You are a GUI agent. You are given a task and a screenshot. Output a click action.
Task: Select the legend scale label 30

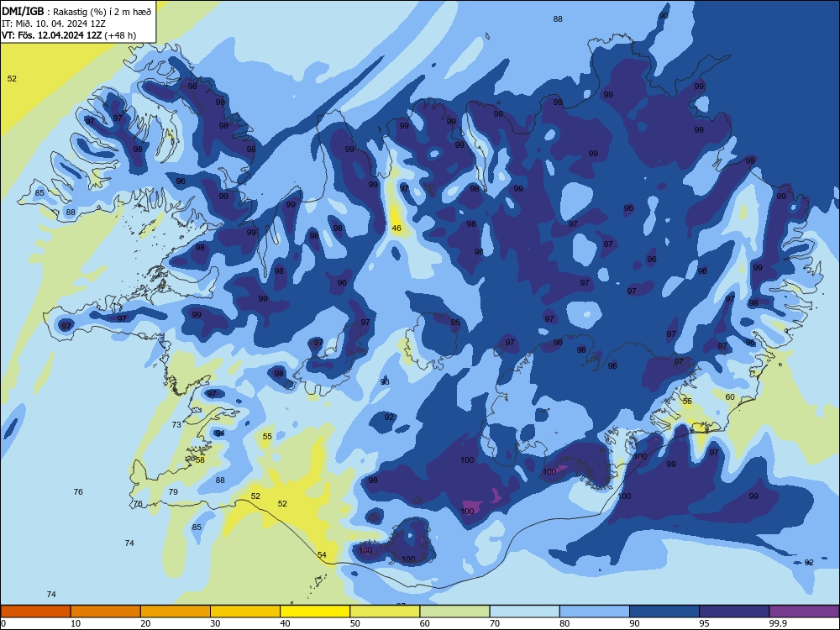coord(215,623)
